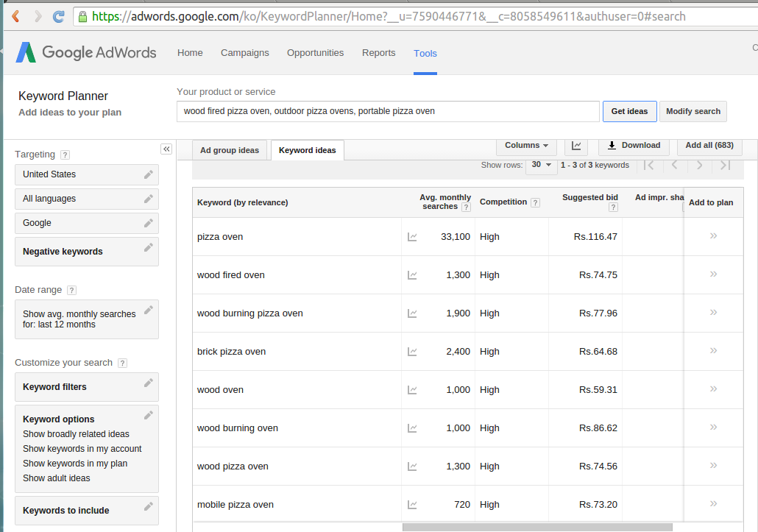Open the Home menu
This screenshot has height=532, width=758.
pos(190,53)
